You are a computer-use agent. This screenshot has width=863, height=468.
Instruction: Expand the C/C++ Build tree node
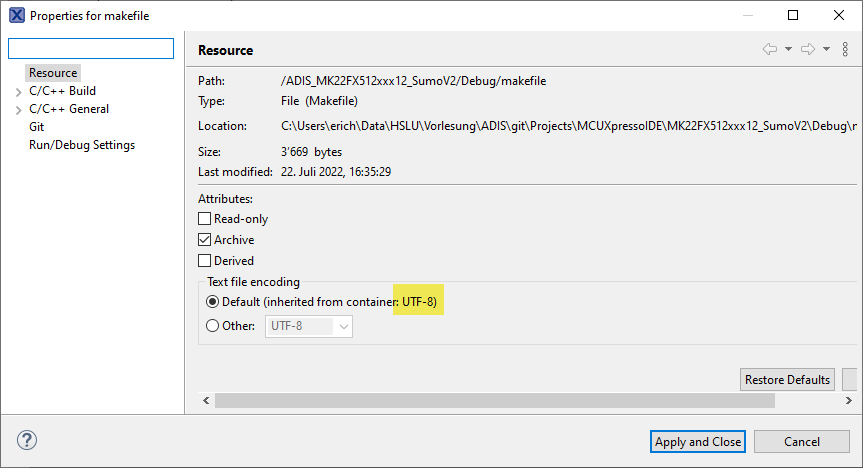tap(18, 92)
